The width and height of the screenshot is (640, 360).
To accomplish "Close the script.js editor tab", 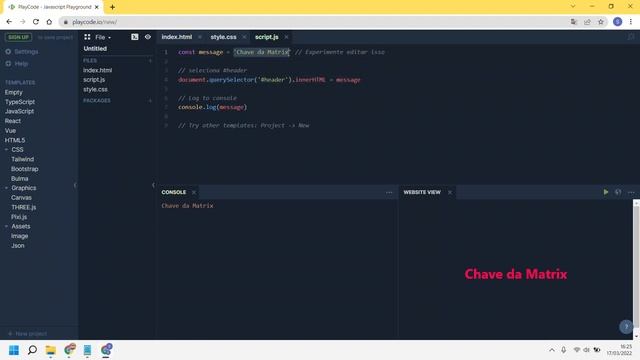I will [x=287, y=37].
